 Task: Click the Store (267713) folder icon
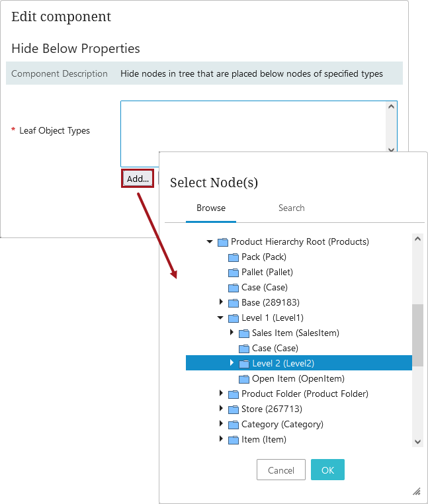tap(233, 409)
